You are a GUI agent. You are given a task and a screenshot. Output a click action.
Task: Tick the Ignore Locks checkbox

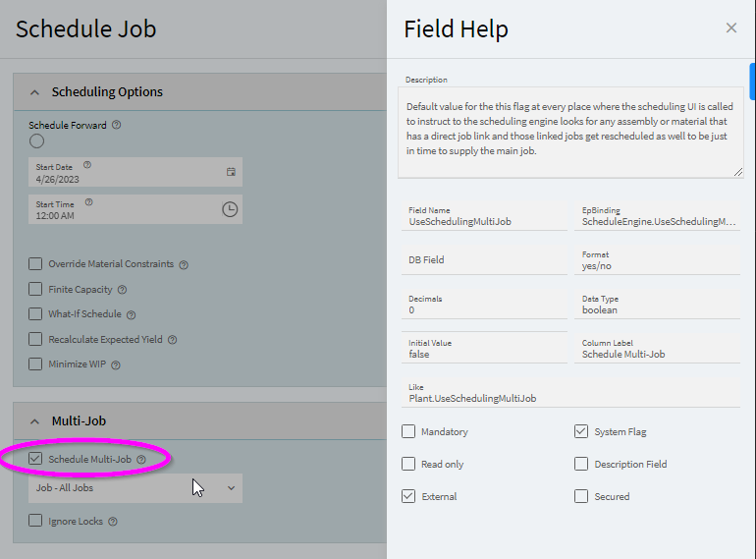pos(35,521)
